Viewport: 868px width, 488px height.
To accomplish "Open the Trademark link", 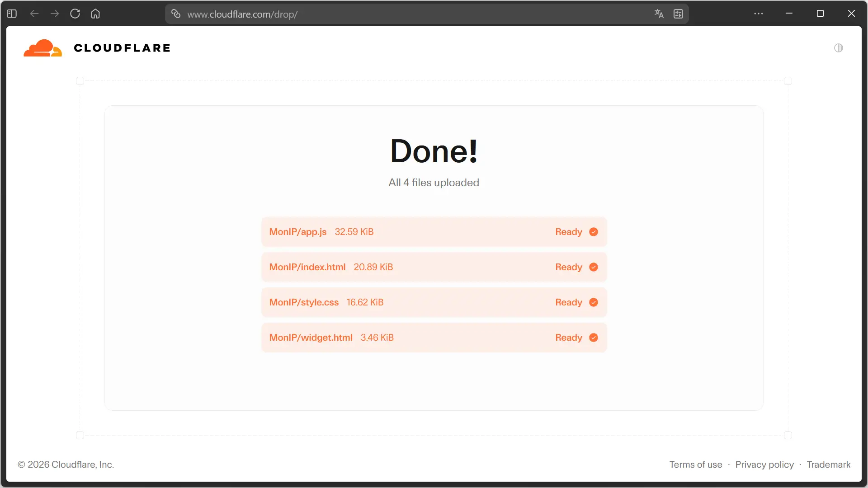I will 829,465.
